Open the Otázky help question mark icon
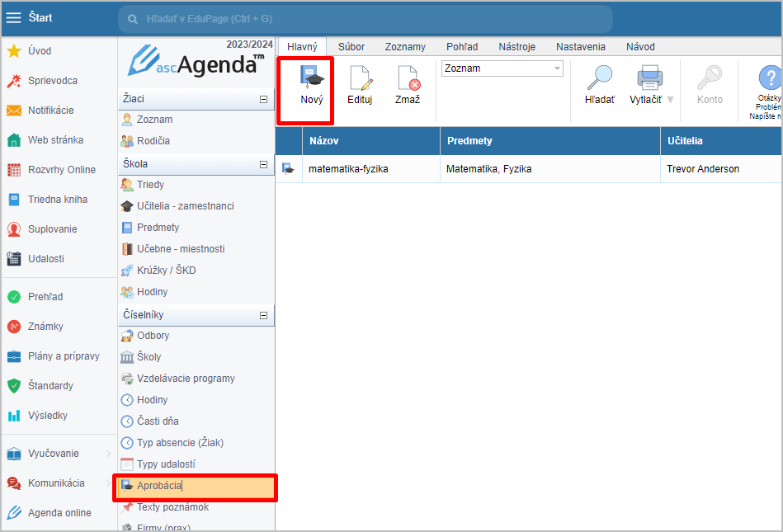The height and width of the screenshot is (532, 783). [x=770, y=78]
